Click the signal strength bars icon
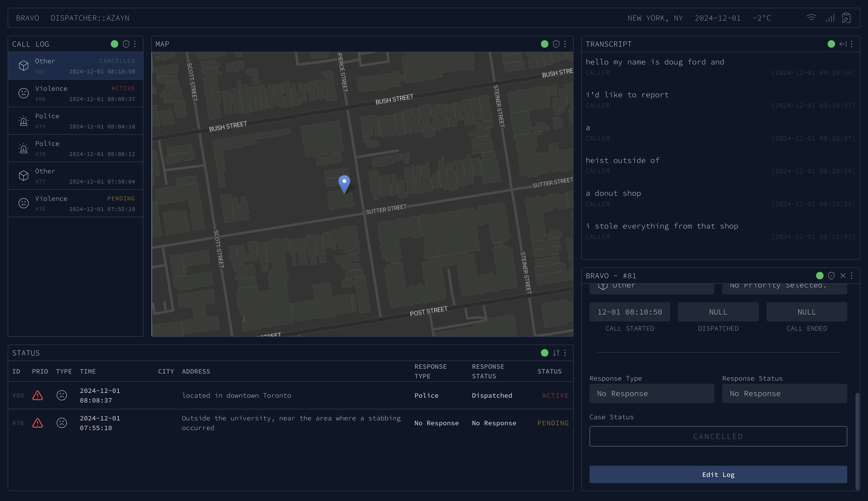The width and height of the screenshot is (868, 501). 829,18
